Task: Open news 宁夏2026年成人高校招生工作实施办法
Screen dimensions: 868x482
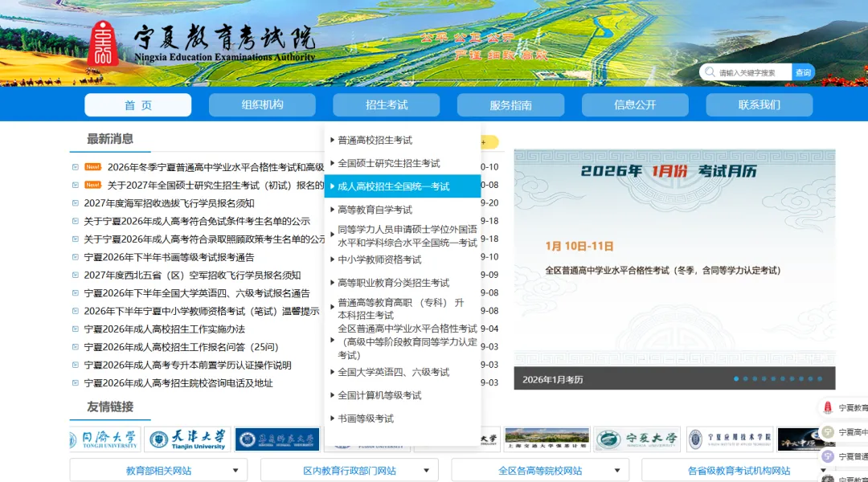Action: [165, 329]
